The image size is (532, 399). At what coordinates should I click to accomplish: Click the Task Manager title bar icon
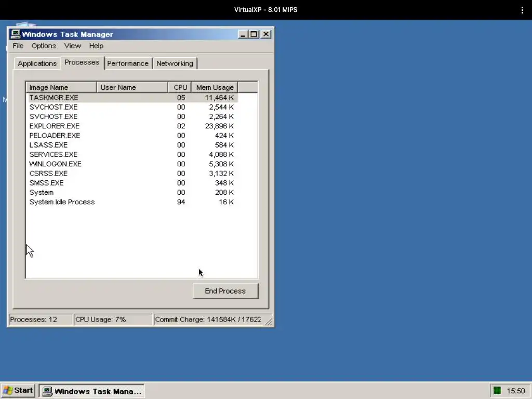pos(15,34)
